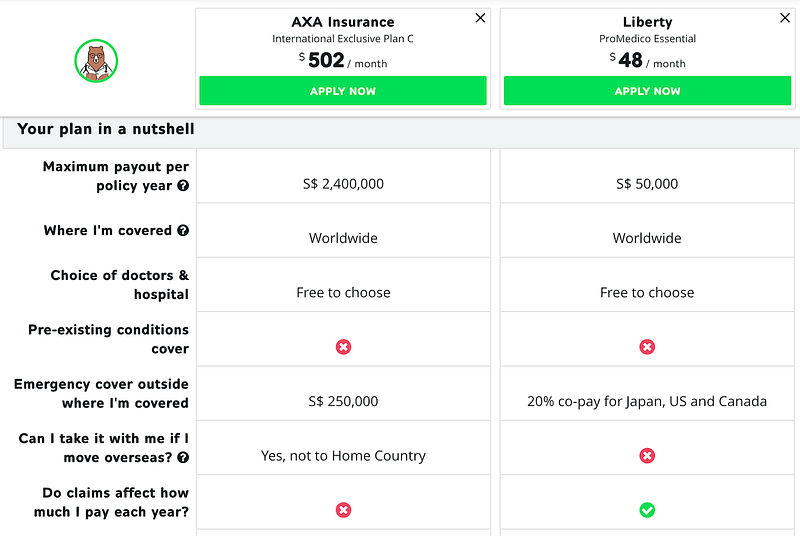Click the bear mascot logo
This screenshot has width=800, height=536.
click(96, 61)
